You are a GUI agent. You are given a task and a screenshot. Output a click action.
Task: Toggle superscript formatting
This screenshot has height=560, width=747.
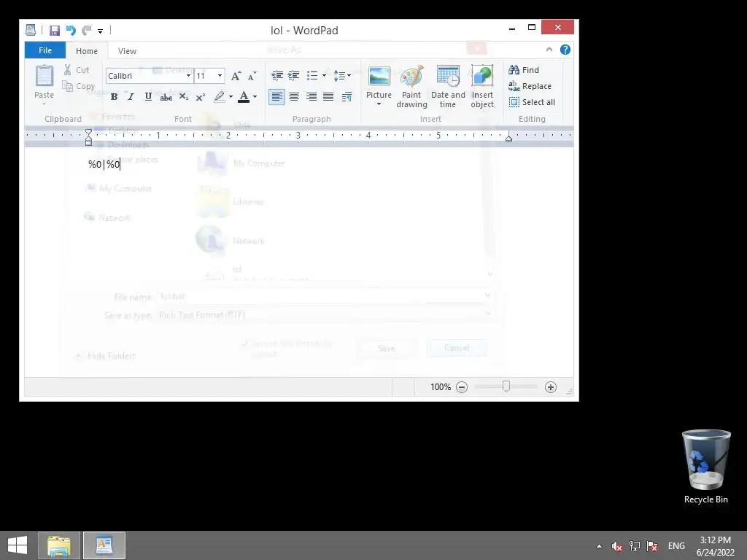(x=201, y=97)
